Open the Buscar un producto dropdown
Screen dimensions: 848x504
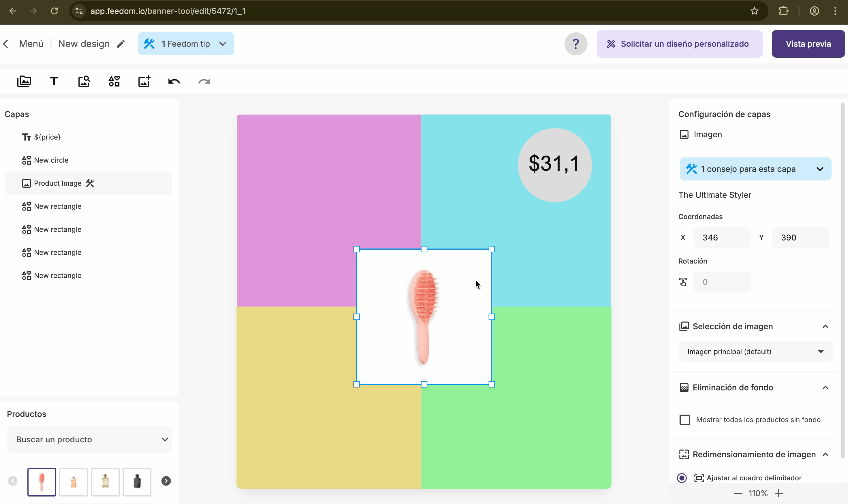(x=89, y=439)
